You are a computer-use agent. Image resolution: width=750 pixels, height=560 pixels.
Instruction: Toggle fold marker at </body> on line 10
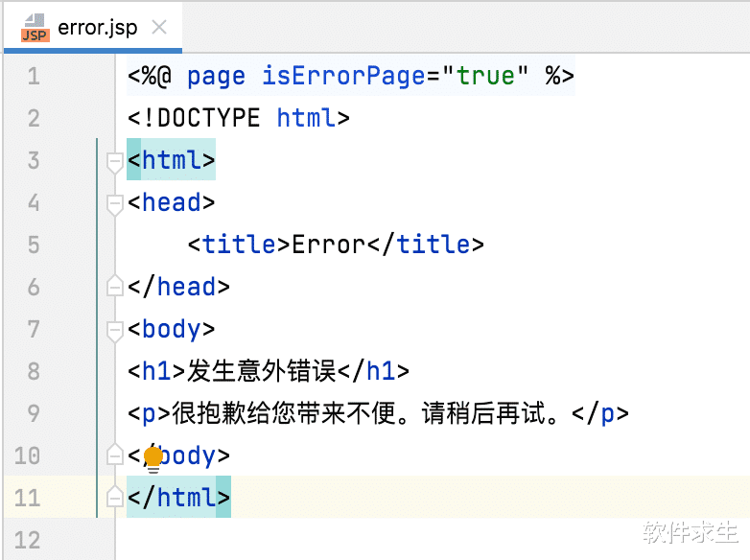pyautogui.click(x=114, y=455)
